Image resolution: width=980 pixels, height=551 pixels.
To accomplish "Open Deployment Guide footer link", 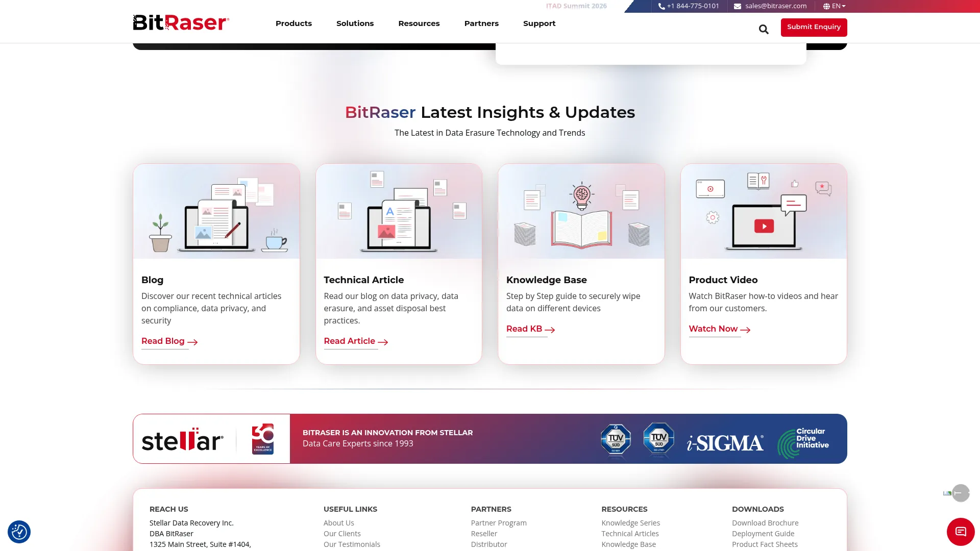I will [x=763, y=534].
